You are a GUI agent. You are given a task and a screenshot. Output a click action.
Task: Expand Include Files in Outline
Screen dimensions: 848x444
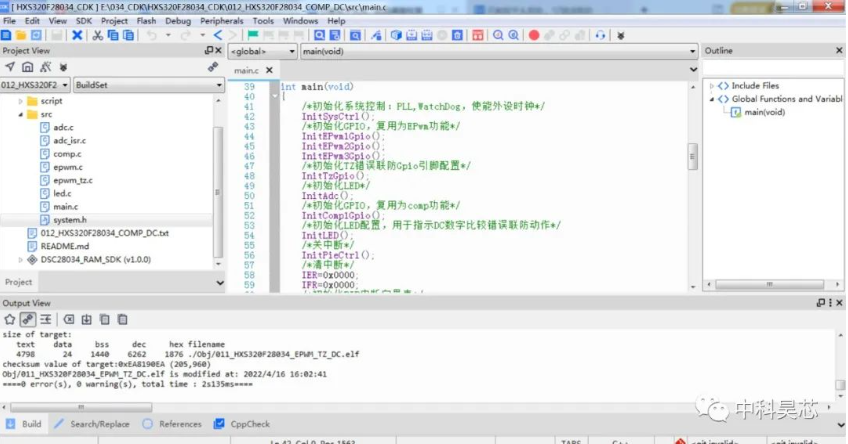click(712, 86)
